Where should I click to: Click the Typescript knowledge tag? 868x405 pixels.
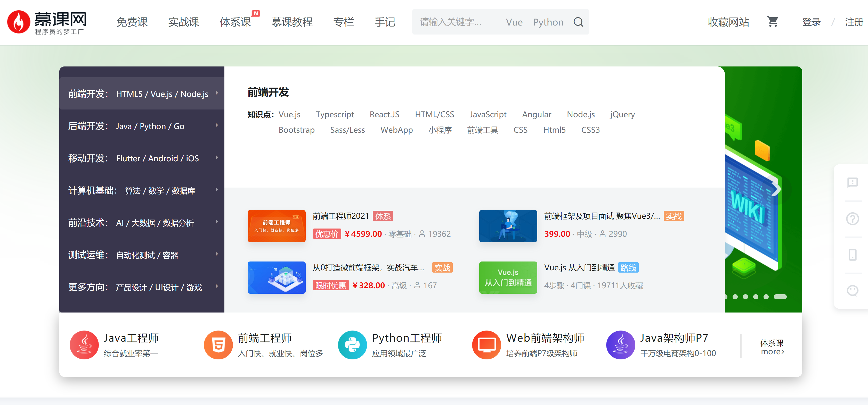point(335,114)
